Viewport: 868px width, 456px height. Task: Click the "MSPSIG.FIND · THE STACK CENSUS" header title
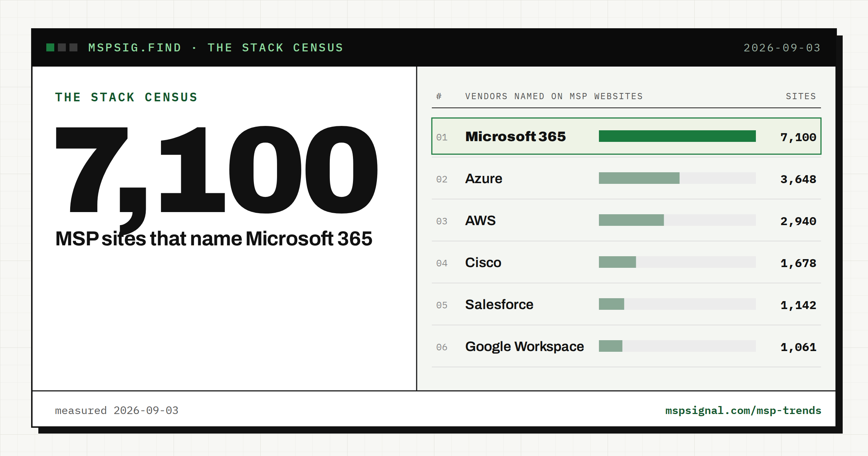point(216,48)
